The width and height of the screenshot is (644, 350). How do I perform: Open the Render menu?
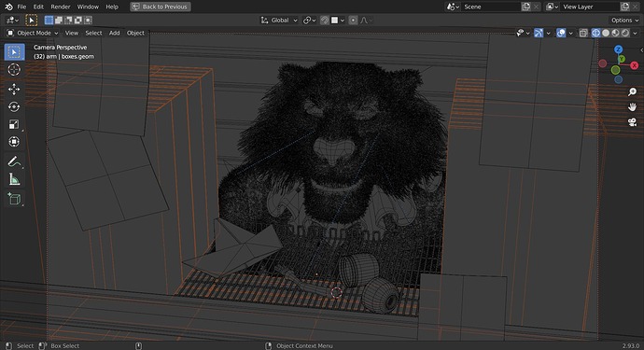pos(61,7)
